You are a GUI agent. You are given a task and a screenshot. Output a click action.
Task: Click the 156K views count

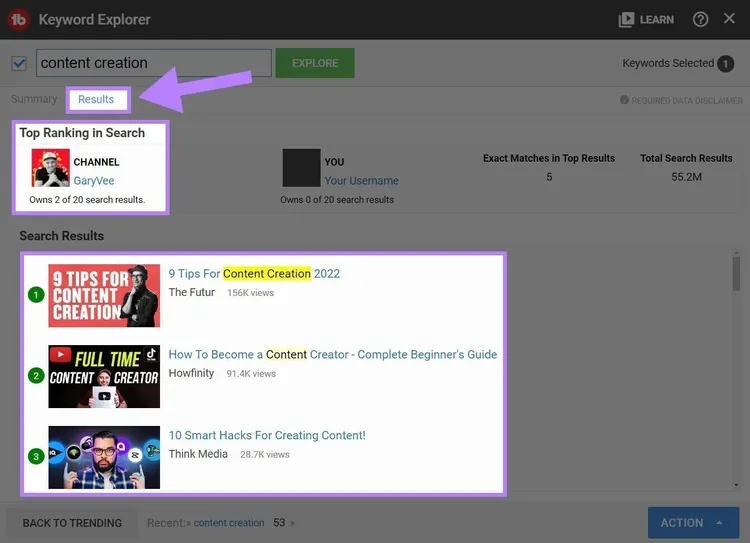coord(250,293)
